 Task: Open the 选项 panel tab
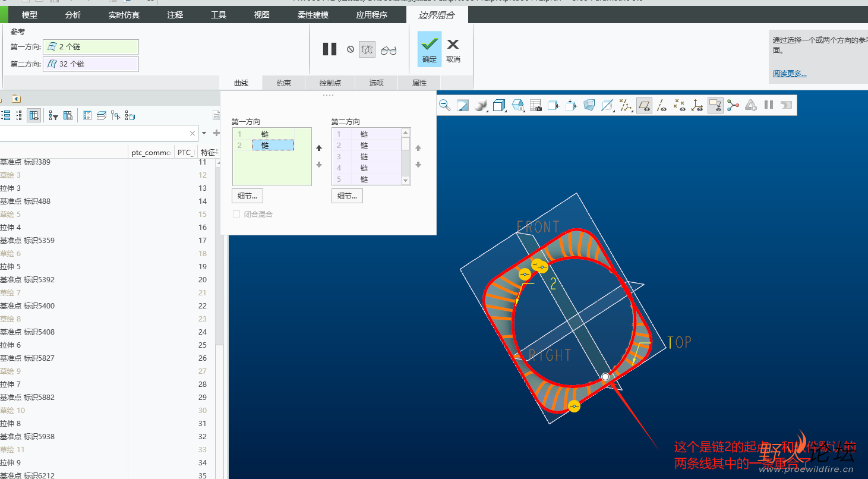(x=377, y=83)
